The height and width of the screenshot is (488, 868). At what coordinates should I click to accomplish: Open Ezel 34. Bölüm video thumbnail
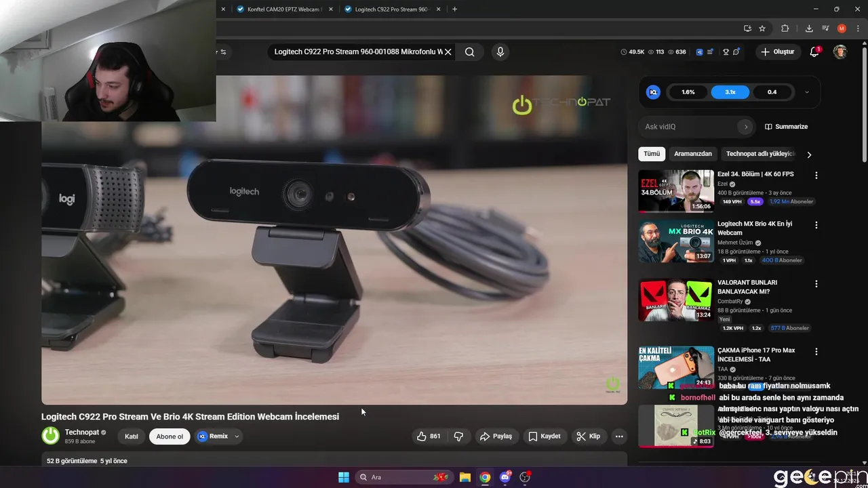click(x=676, y=191)
